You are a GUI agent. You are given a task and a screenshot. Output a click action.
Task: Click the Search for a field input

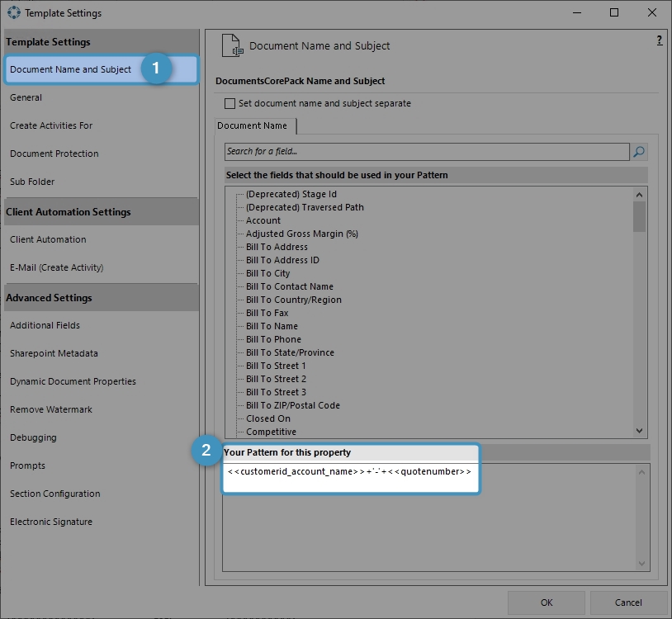pyautogui.click(x=427, y=152)
